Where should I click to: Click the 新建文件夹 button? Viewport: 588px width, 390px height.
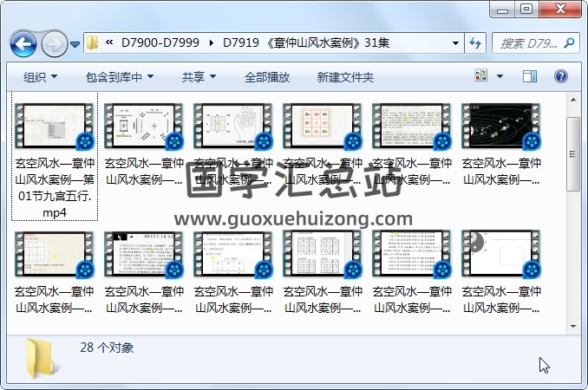click(x=345, y=77)
